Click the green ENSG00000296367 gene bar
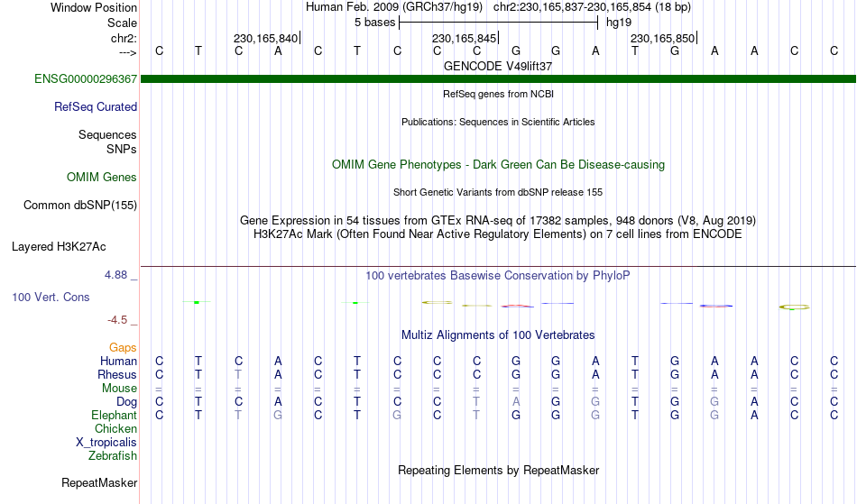 pos(498,79)
